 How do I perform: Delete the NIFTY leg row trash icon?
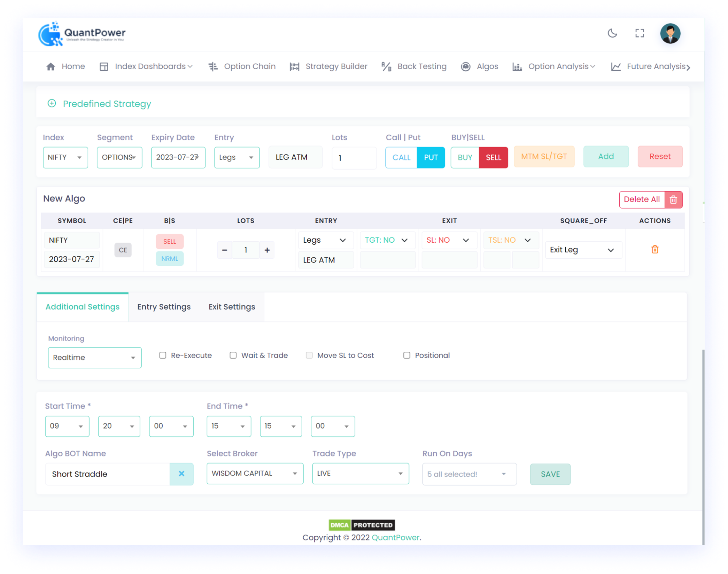(x=654, y=249)
